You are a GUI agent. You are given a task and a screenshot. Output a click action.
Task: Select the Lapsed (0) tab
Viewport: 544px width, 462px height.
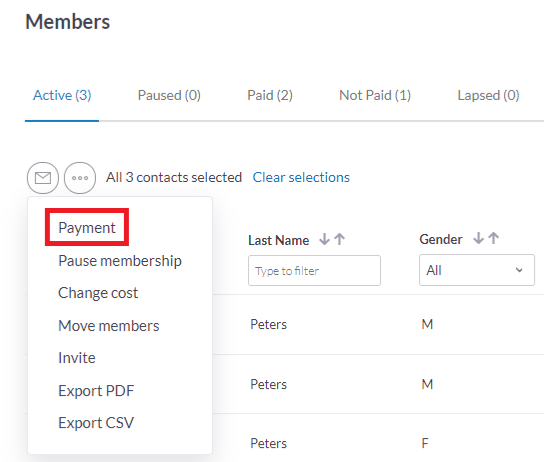[x=488, y=95]
